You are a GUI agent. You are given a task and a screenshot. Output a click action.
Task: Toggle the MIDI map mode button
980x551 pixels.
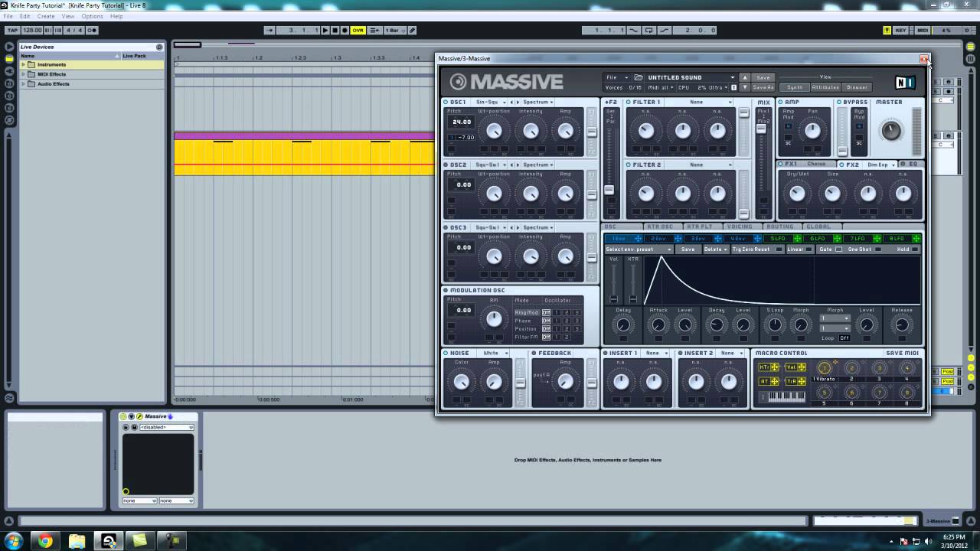click(923, 31)
